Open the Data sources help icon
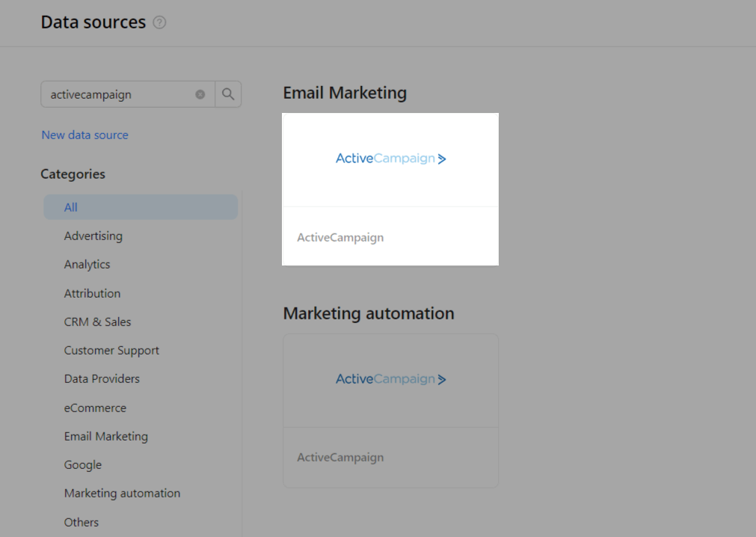The width and height of the screenshot is (756, 537). (159, 22)
